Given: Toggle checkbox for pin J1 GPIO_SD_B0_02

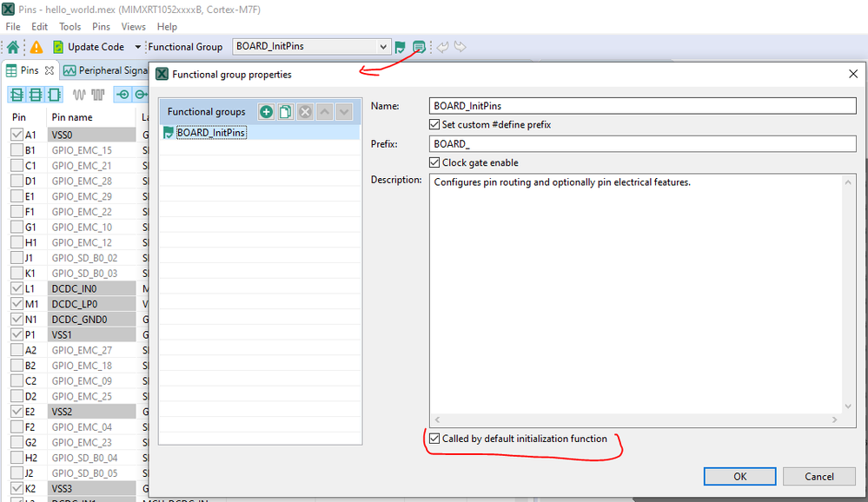Looking at the screenshot, I should 17,258.
